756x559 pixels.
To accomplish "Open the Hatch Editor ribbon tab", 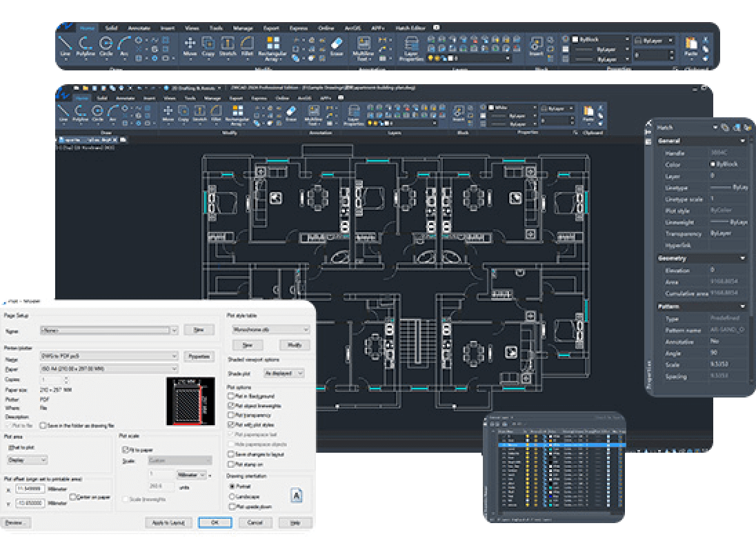I will click(412, 28).
